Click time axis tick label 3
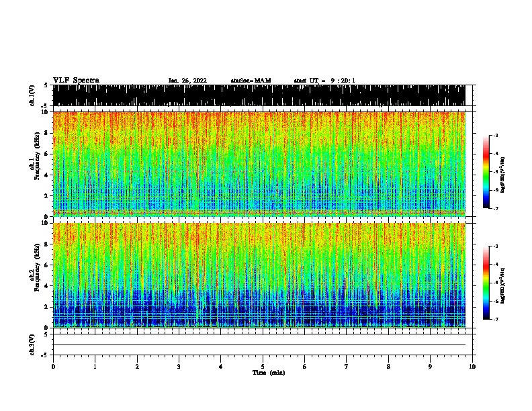The height and width of the screenshot is (411, 532). [179, 367]
